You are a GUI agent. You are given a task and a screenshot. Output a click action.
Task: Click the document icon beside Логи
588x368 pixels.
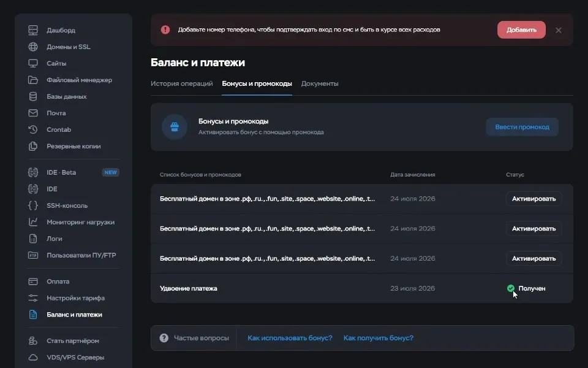[33, 239]
